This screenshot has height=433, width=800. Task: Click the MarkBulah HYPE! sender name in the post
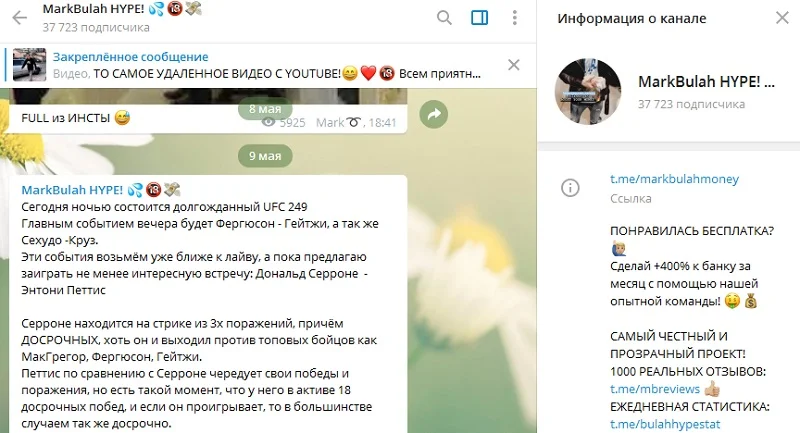coord(72,190)
